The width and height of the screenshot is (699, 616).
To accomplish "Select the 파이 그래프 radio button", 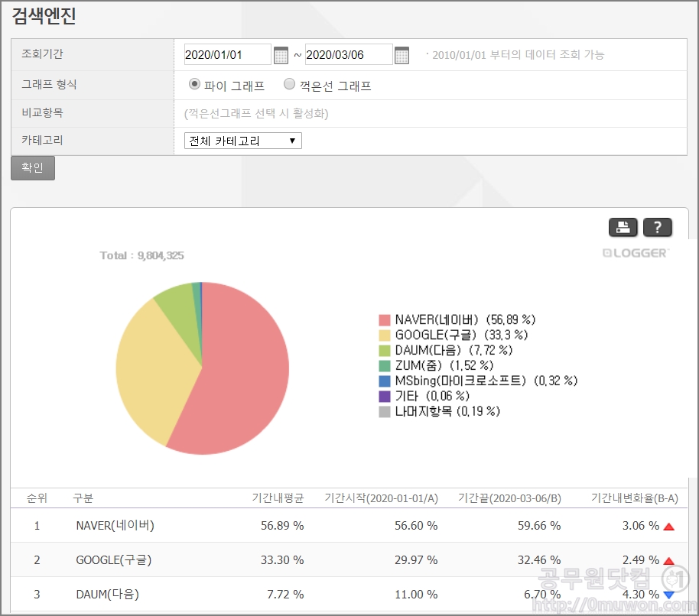I will pyautogui.click(x=194, y=84).
